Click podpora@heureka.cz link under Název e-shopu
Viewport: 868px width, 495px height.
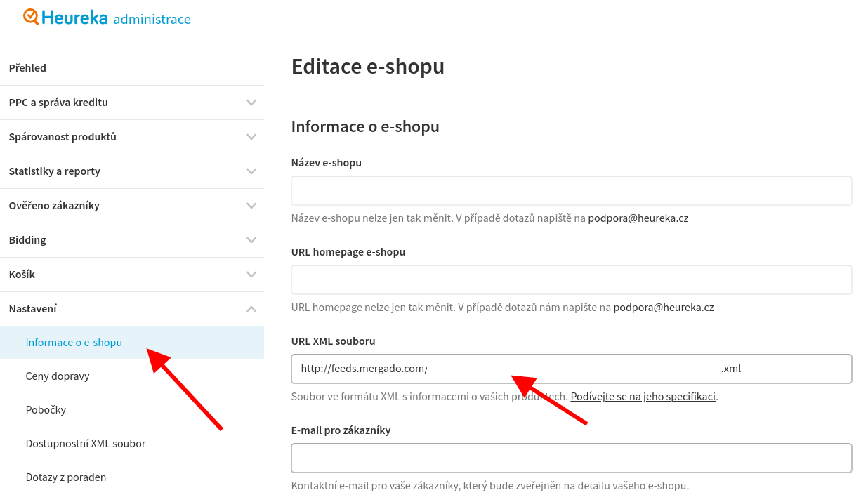click(638, 218)
